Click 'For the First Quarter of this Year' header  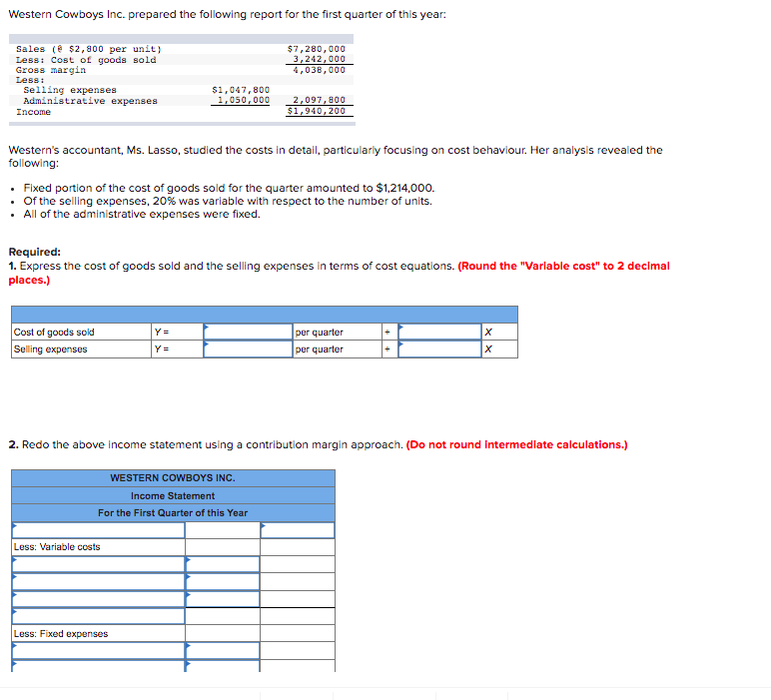(173, 512)
